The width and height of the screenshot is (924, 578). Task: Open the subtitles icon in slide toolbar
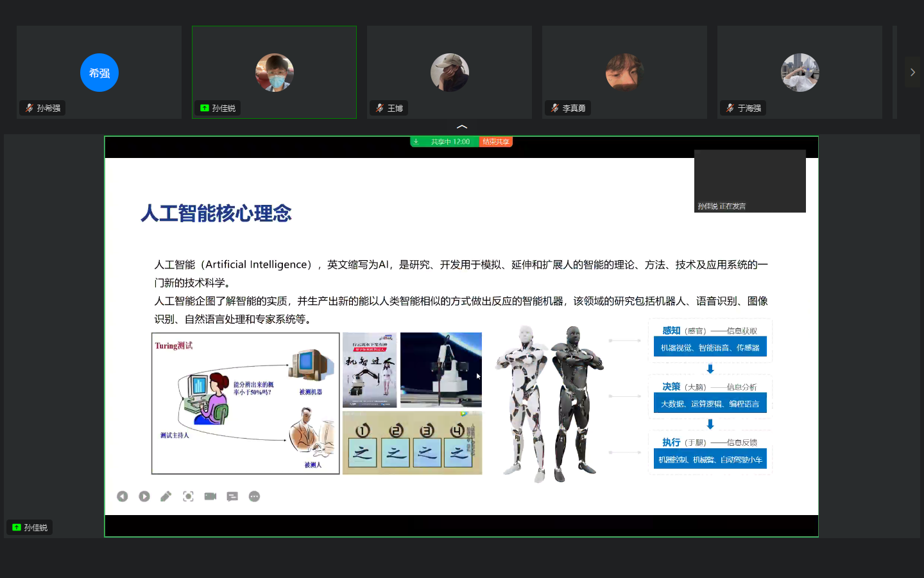pos(232,496)
